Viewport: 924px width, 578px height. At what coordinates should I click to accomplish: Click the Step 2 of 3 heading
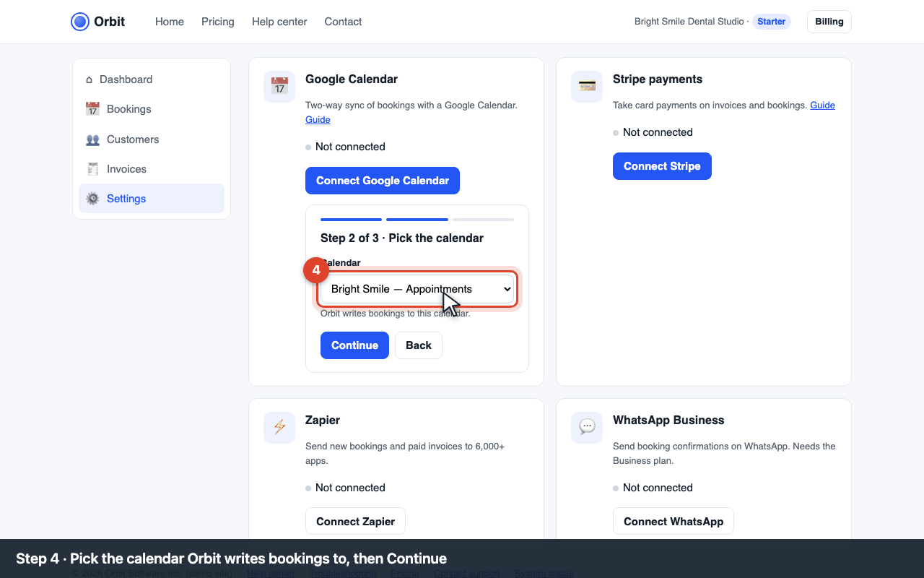click(x=402, y=238)
